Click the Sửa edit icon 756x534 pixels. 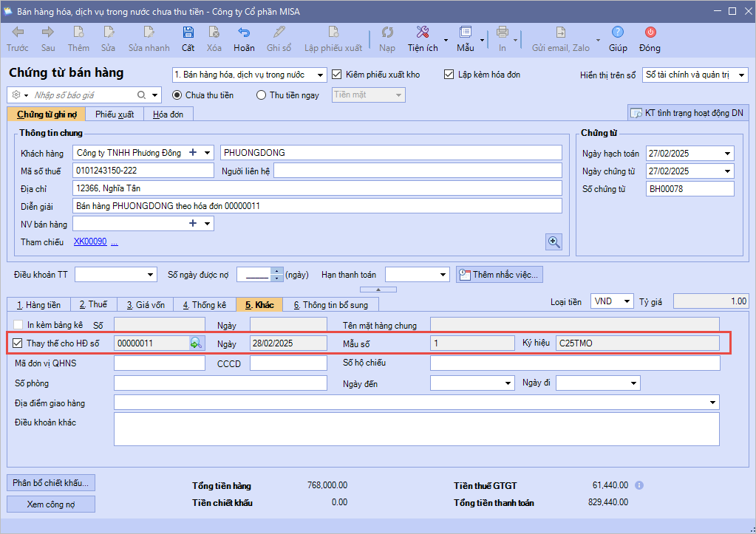(x=109, y=32)
